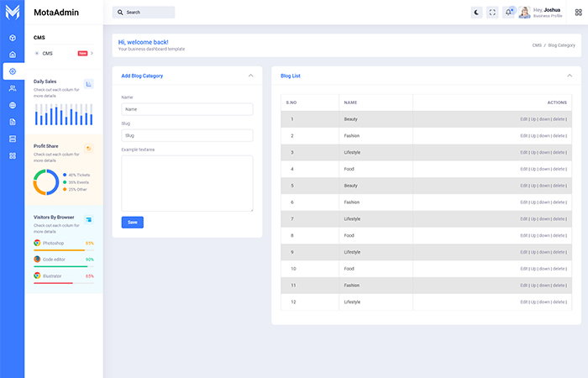Collapse the Blog List panel
The image size is (588, 378).
click(569, 76)
